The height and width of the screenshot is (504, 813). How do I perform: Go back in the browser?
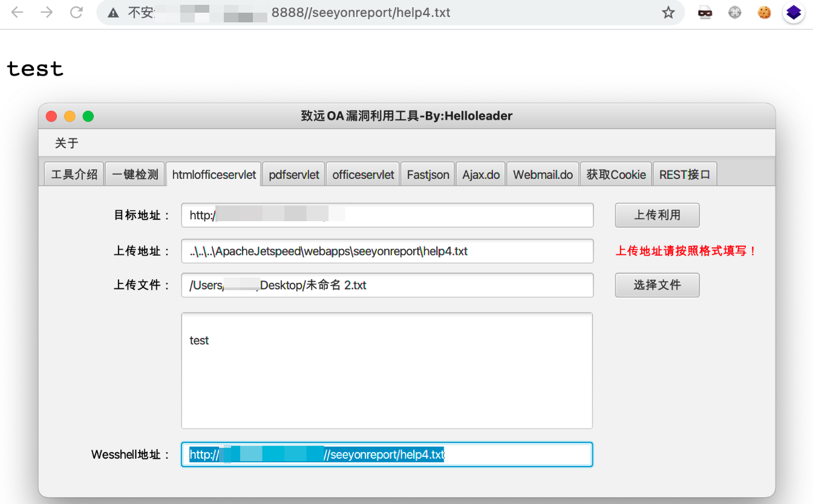[x=17, y=12]
